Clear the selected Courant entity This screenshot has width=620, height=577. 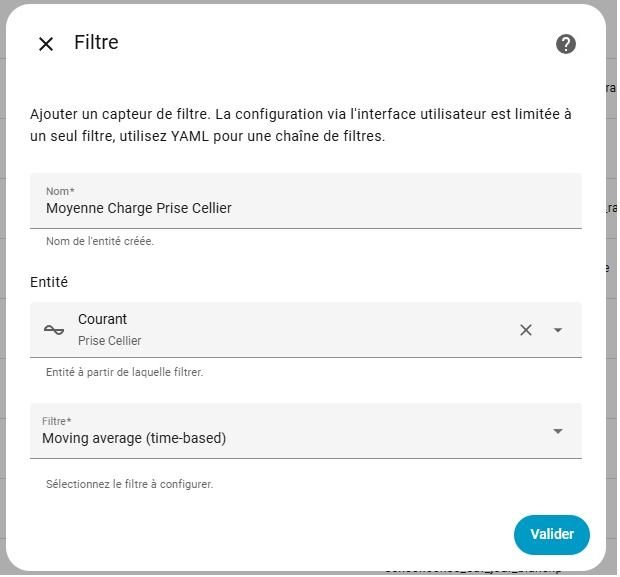coord(526,330)
